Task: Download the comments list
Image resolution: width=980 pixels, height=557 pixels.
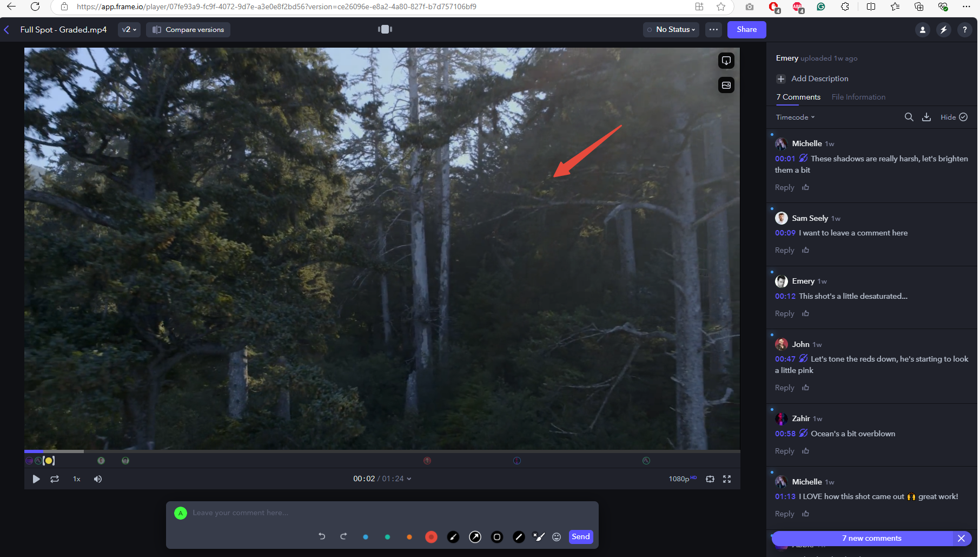Action: click(x=926, y=117)
